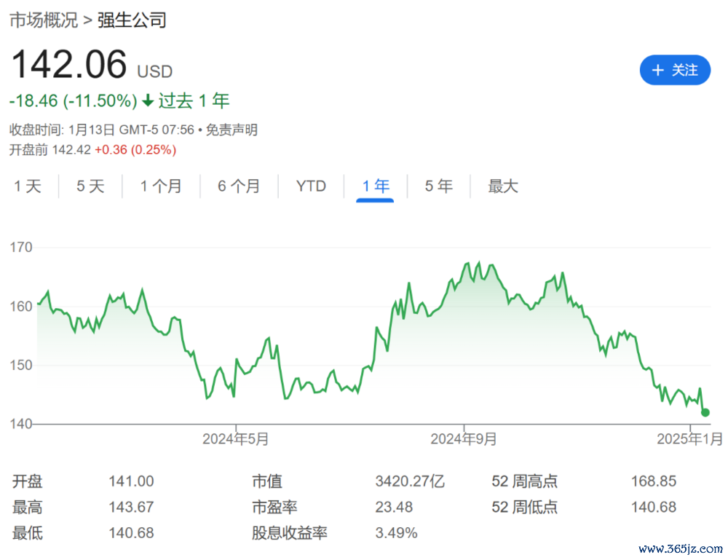Select the 6 个月 range tab
Screen dimensions: 728x560
click(x=239, y=186)
